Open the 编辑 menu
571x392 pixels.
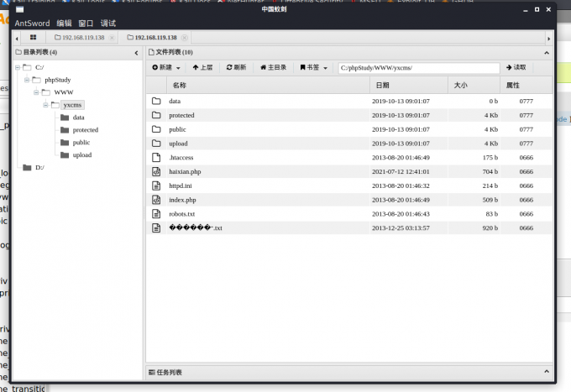[64, 24]
